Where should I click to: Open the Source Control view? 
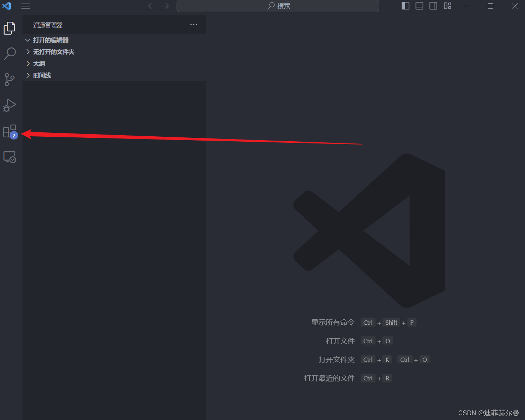[x=10, y=80]
